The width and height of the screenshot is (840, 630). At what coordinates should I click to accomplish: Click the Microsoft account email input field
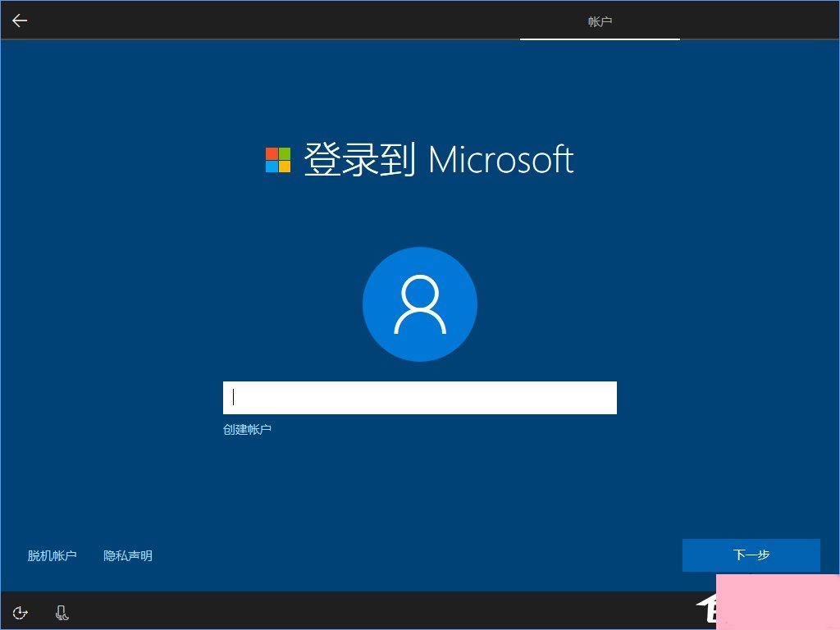tap(419, 398)
